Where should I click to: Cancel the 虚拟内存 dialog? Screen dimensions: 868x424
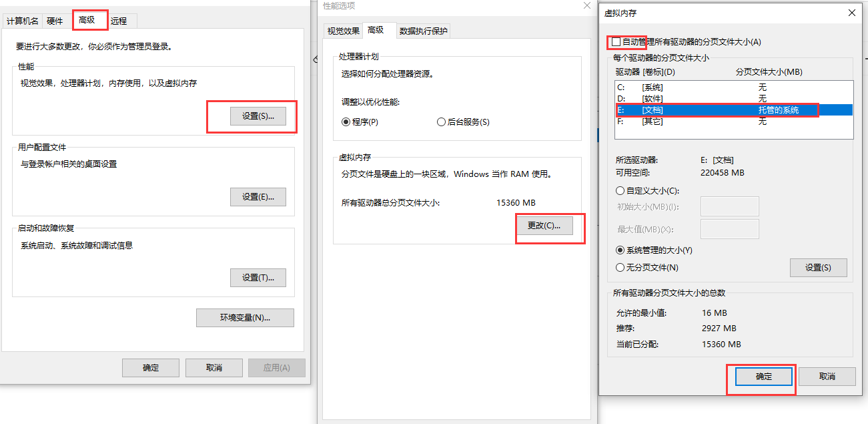[x=827, y=377]
